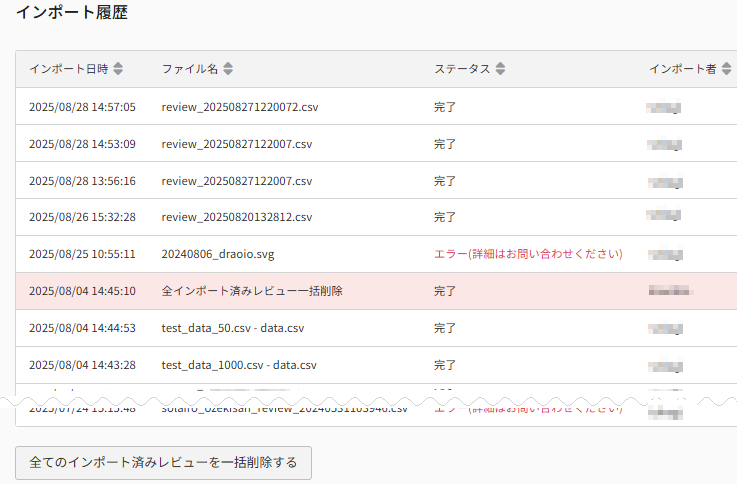Screen dimensions: 737x484
Task: Select the date cell 2025/08/28 13:56:16
Action: (x=82, y=181)
